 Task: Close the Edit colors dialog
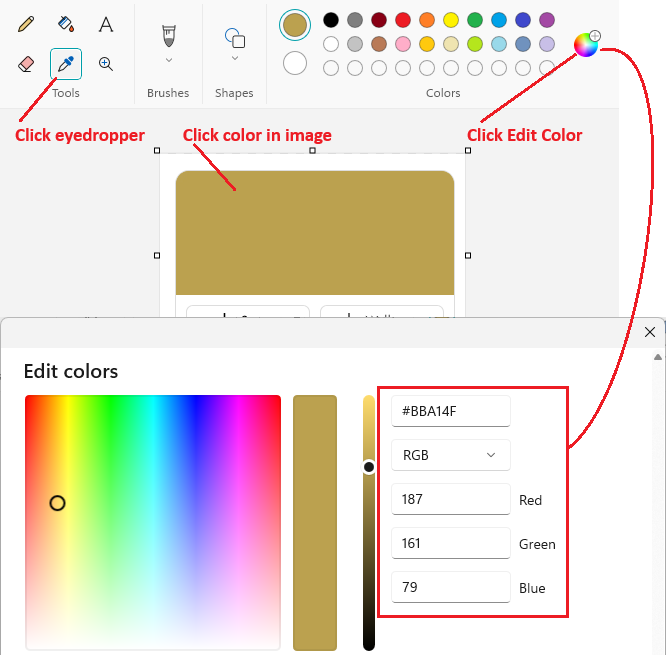tap(649, 332)
